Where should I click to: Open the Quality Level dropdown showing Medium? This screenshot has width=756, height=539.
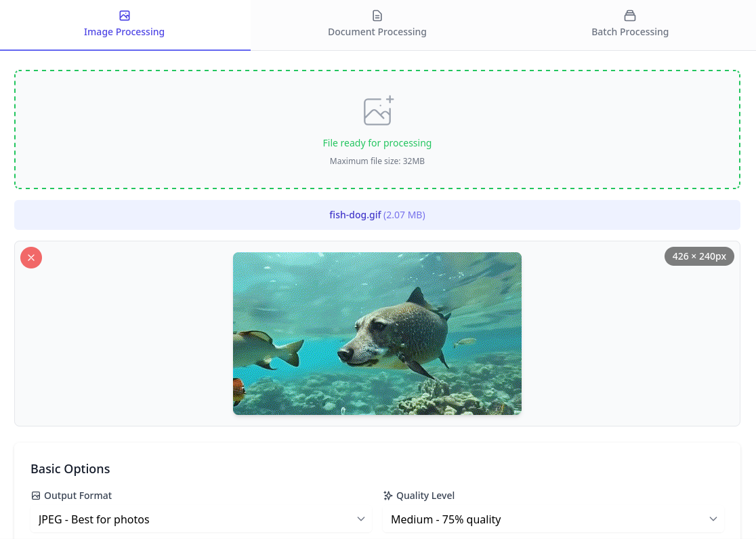click(x=553, y=520)
